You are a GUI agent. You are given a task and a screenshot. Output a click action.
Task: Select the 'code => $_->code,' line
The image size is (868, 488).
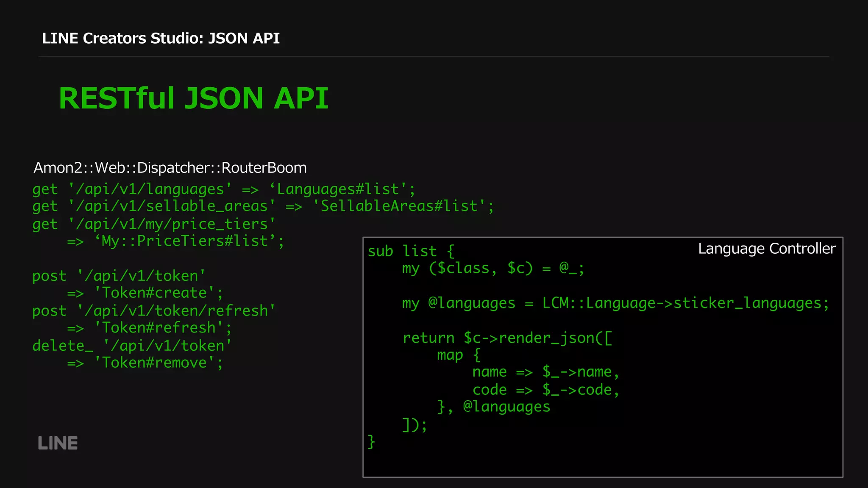click(546, 390)
